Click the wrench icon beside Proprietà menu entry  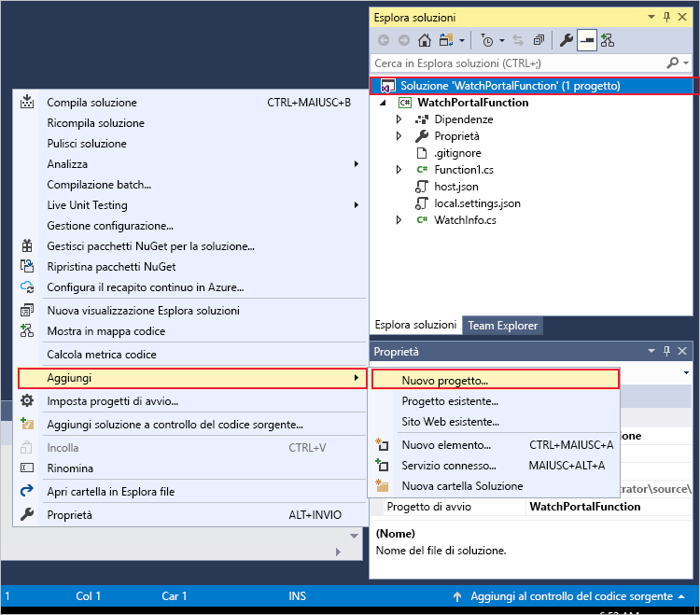27,514
